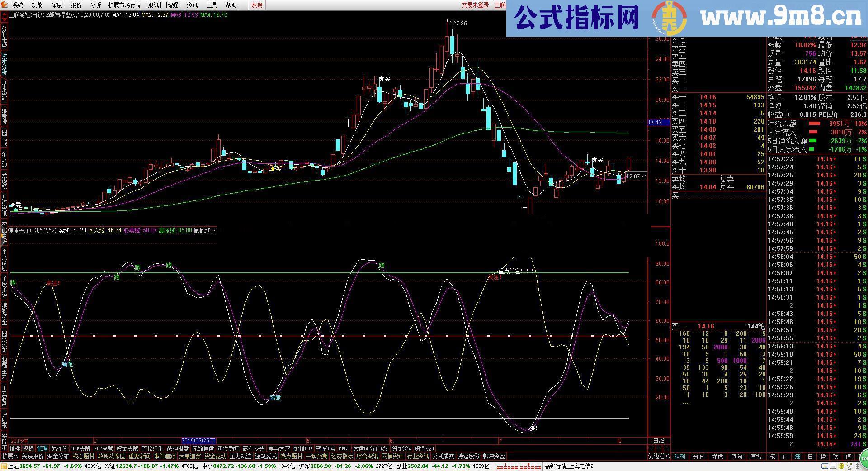Viewport: 868px width, 471px height.
Task: Toggle the 细 detail view button
Action: pyautogui.click(x=797, y=456)
